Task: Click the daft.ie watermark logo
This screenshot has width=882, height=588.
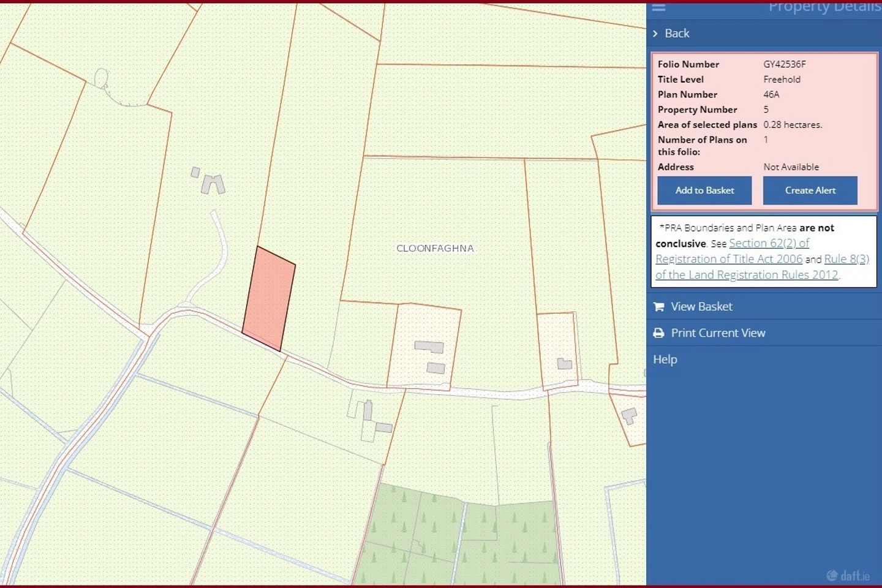Action: (848, 576)
